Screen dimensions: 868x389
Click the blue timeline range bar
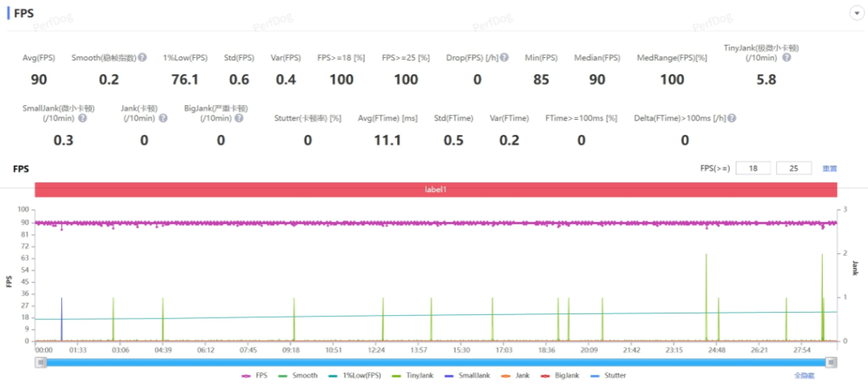click(436, 362)
